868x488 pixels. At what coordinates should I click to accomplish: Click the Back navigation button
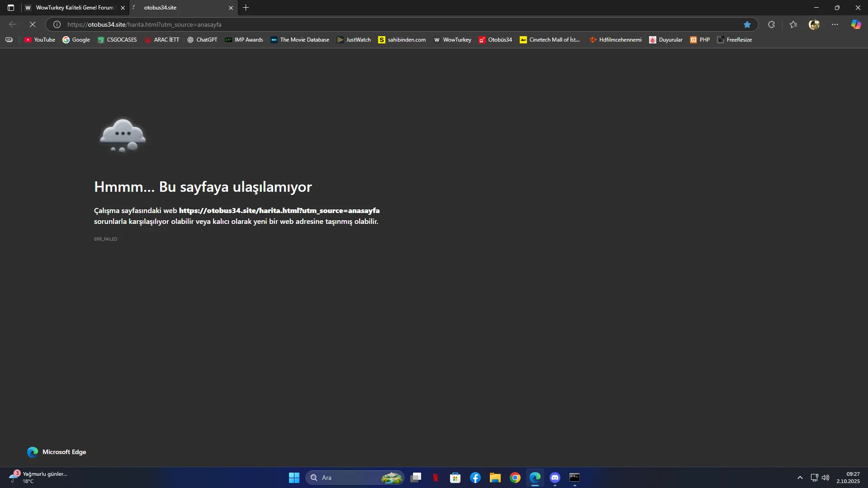point(12,24)
